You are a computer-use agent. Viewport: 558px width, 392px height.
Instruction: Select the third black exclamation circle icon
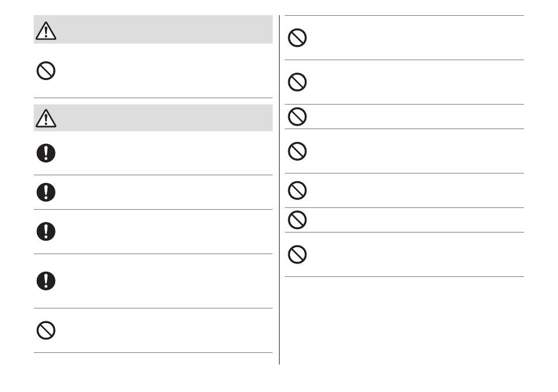pos(46,231)
